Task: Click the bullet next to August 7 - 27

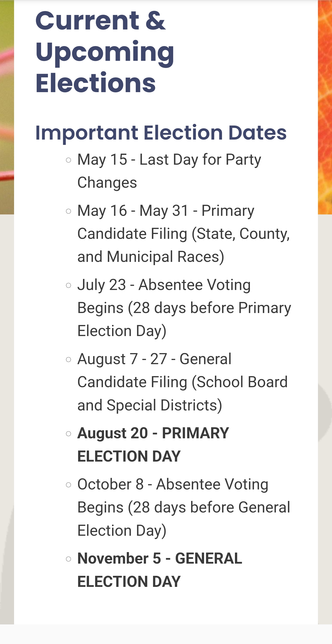Action: [x=68, y=360]
